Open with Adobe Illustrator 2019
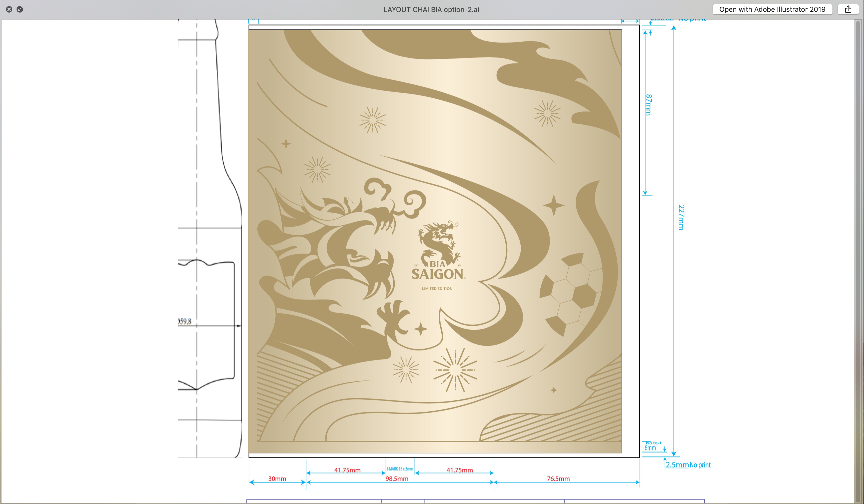864x504 pixels. [772, 9]
